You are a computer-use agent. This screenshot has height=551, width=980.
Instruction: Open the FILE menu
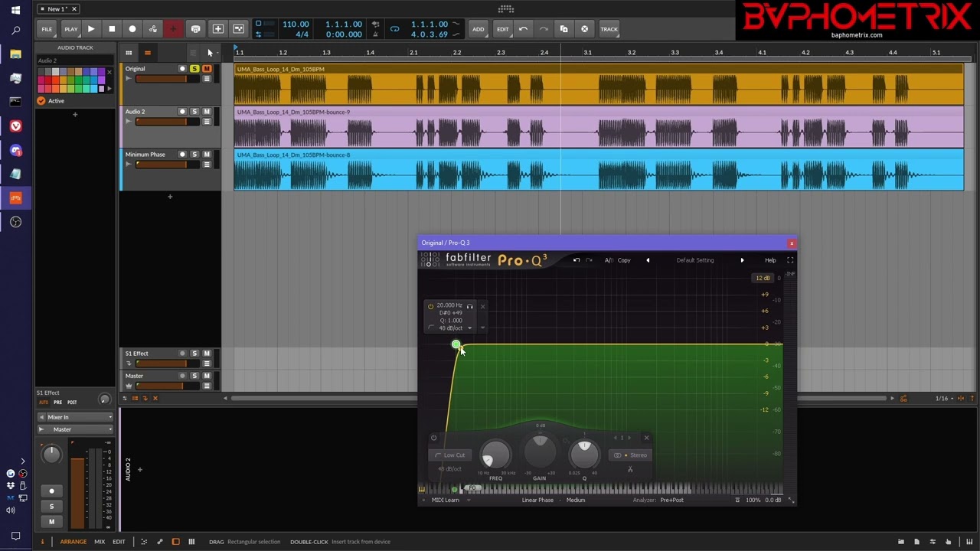47,29
